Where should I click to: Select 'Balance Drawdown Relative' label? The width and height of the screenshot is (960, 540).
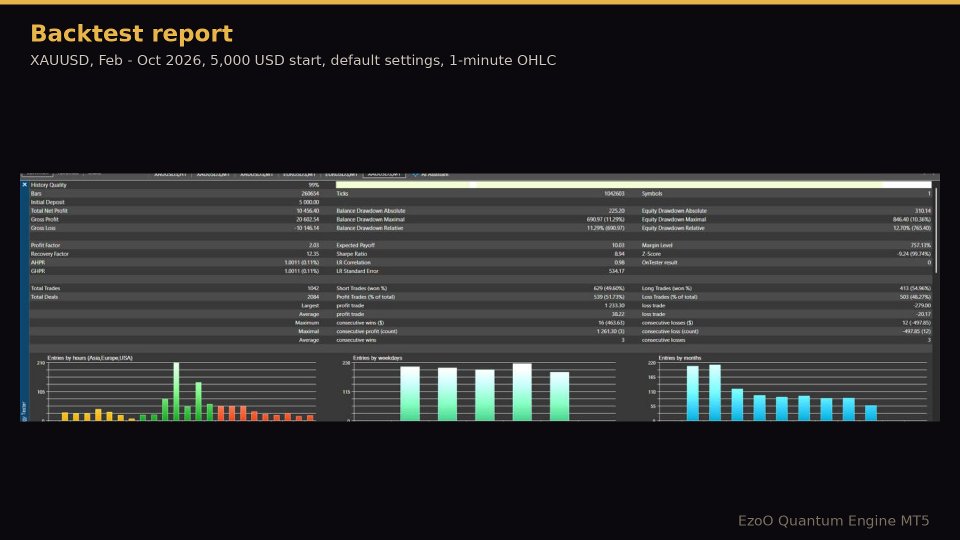(x=369, y=228)
